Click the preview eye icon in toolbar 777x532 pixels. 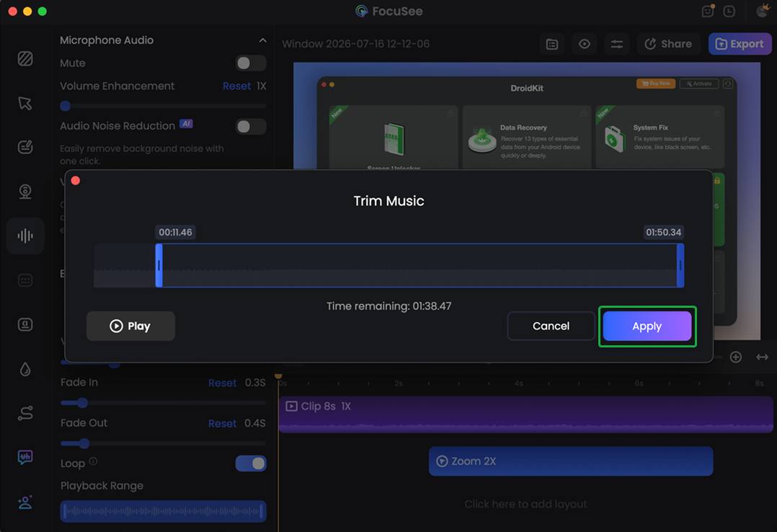tap(585, 44)
